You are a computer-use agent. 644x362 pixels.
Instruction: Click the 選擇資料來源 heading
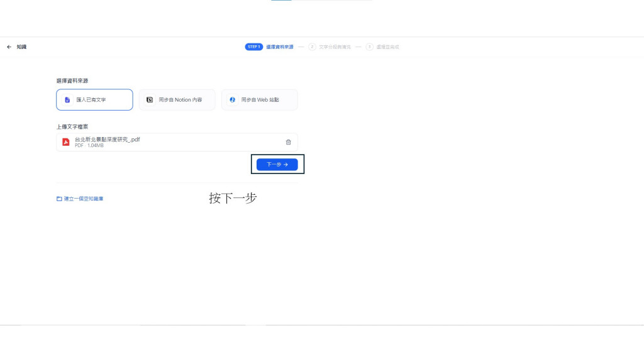tap(72, 81)
